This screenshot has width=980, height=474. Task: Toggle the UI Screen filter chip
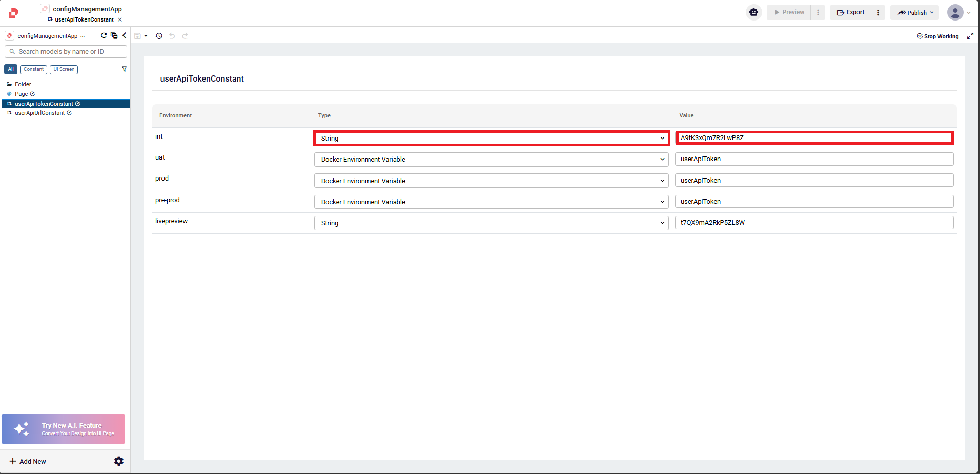pos(64,69)
